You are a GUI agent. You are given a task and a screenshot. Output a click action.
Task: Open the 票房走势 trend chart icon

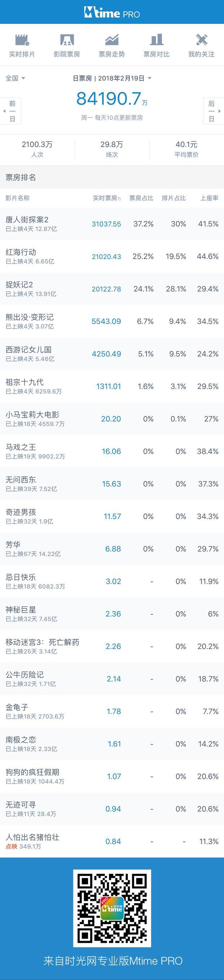click(x=112, y=39)
